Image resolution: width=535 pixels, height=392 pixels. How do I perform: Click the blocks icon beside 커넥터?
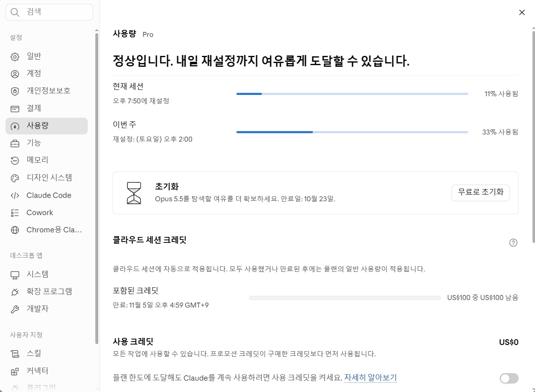(x=15, y=371)
